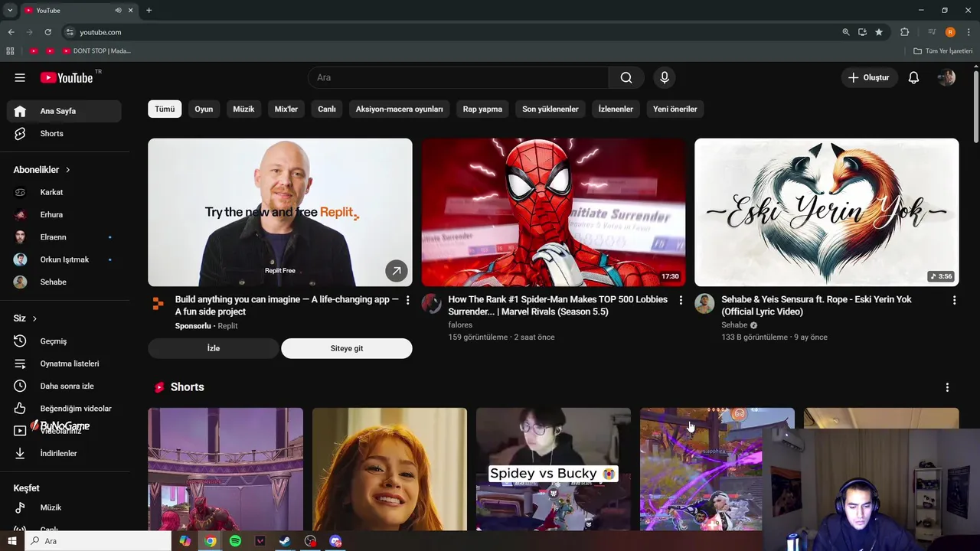This screenshot has height=551, width=980.
Task: Click the Oluştur create button
Action: [x=869, y=77]
